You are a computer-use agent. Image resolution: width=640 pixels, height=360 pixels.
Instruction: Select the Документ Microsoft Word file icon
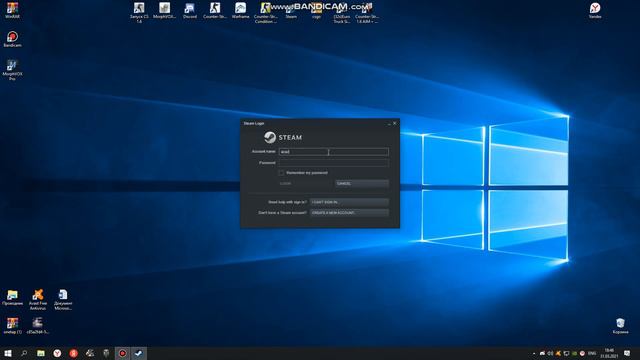63,300
